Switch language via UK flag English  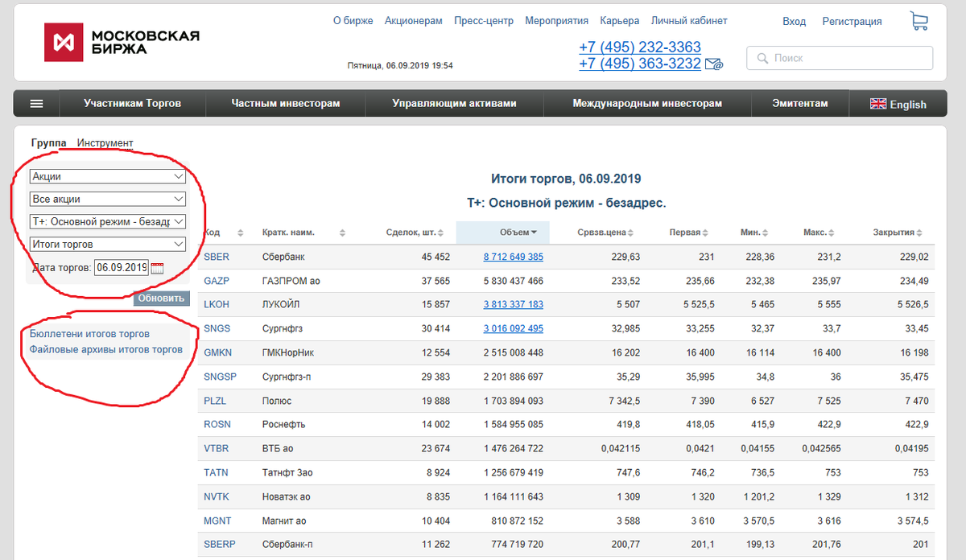[898, 104]
